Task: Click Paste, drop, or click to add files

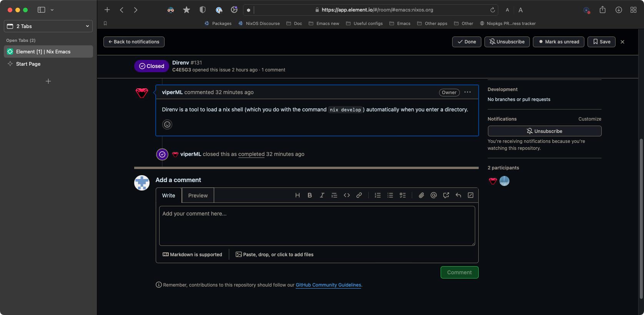Action: point(275,255)
